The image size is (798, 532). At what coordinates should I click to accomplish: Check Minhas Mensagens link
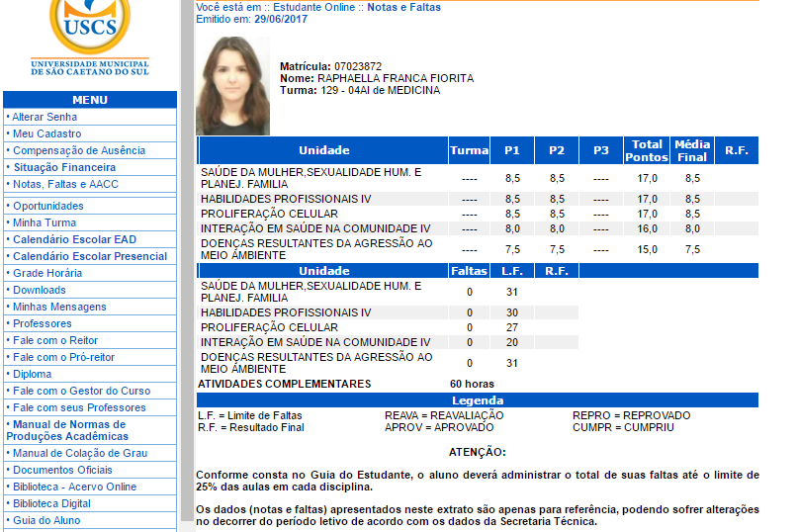tap(59, 307)
